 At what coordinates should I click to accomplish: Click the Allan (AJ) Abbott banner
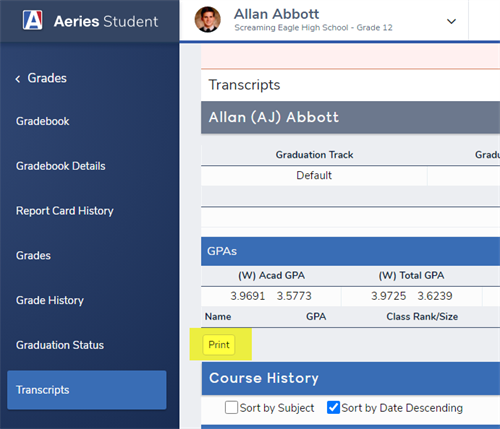(350, 117)
